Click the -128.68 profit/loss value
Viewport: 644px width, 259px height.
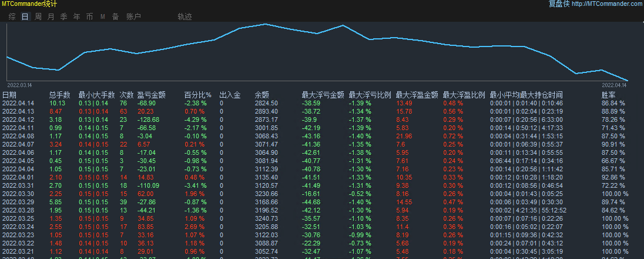click(148, 120)
